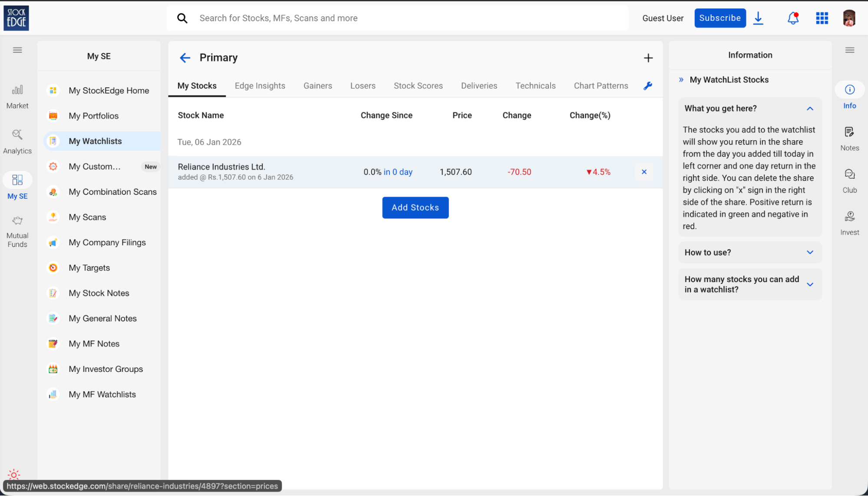Expand the How to use section

(x=810, y=253)
